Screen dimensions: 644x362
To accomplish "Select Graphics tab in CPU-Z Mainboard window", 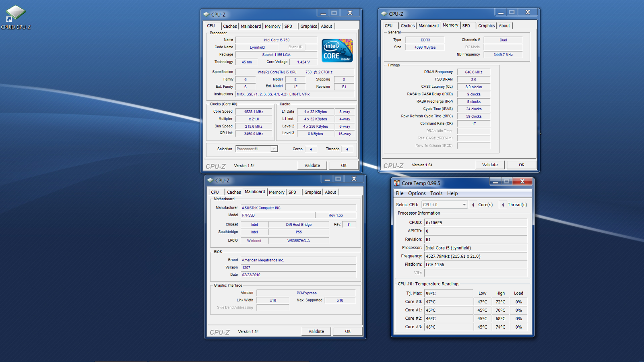I will (x=313, y=192).
